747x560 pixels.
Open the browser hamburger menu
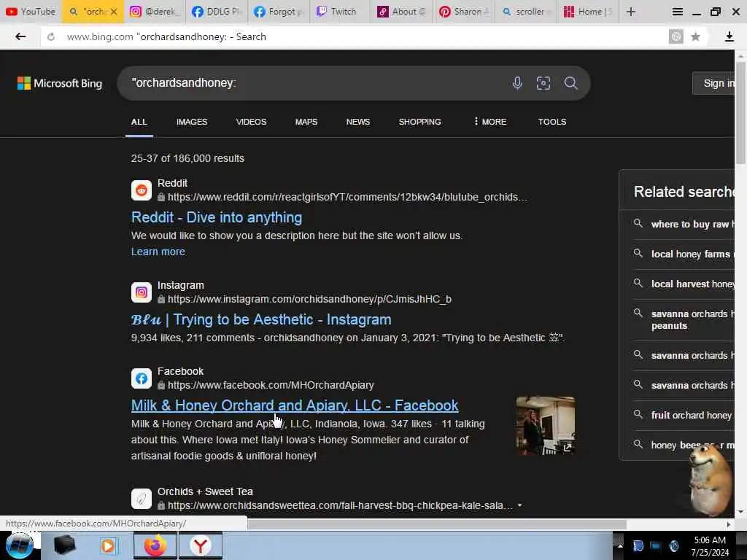pyautogui.click(x=677, y=12)
